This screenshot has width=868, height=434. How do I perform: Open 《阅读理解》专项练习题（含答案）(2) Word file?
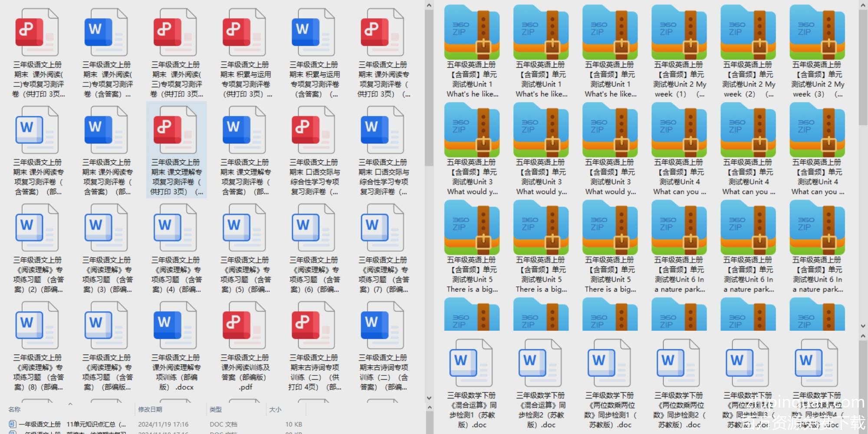click(38, 248)
